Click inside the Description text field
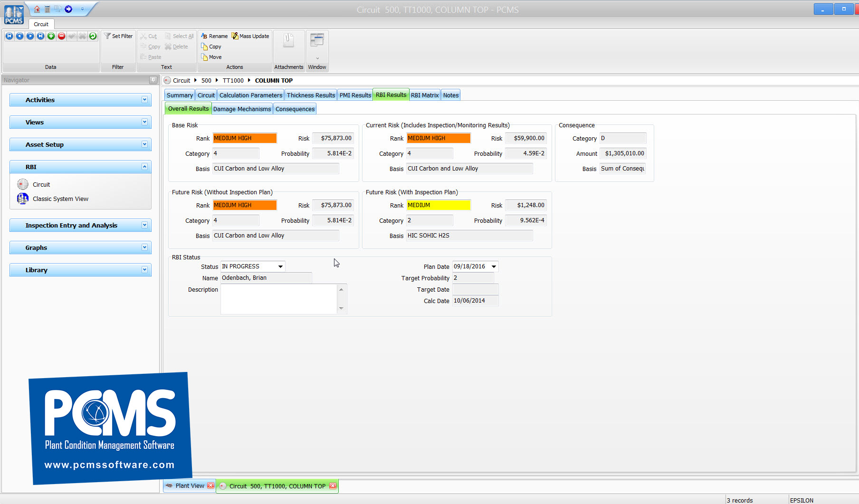The width and height of the screenshot is (859, 504). [x=278, y=297]
